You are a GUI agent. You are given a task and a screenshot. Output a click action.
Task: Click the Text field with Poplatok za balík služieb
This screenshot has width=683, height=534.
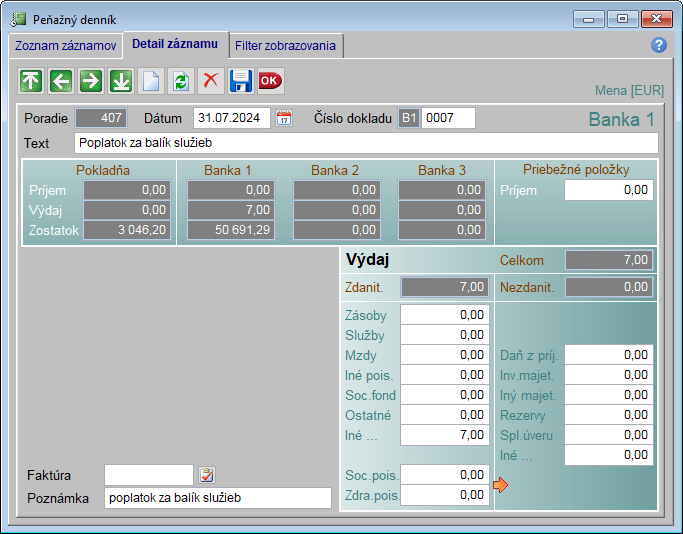(366, 143)
